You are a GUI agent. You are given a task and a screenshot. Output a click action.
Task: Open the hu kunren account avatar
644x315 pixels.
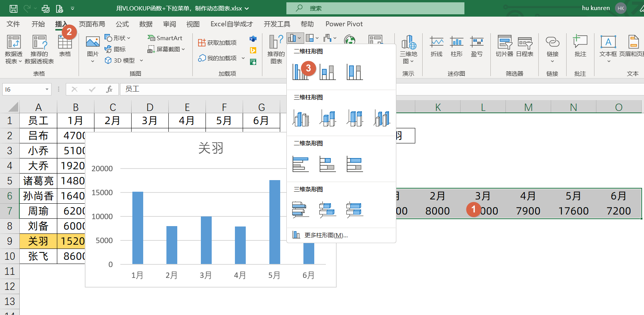[x=621, y=8]
